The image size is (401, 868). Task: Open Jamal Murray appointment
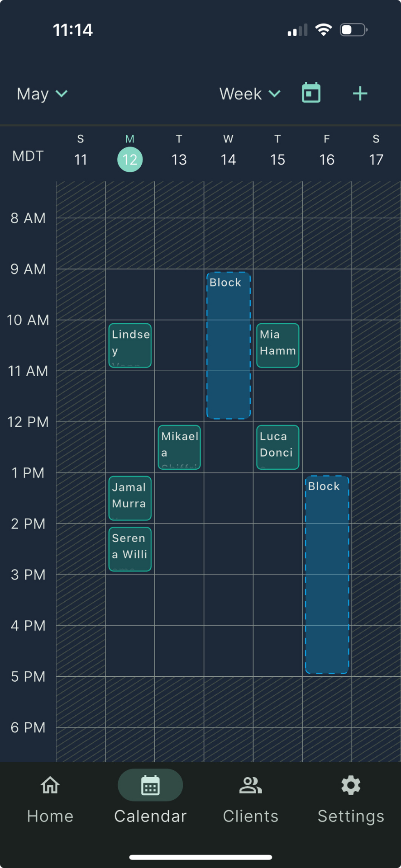point(130,498)
